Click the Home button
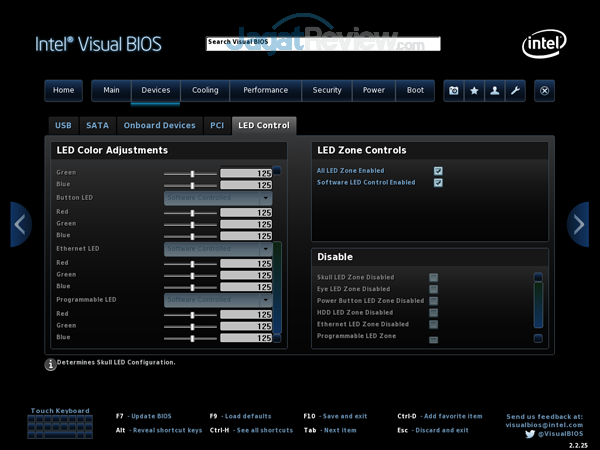 pyautogui.click(x=63, y=90)
